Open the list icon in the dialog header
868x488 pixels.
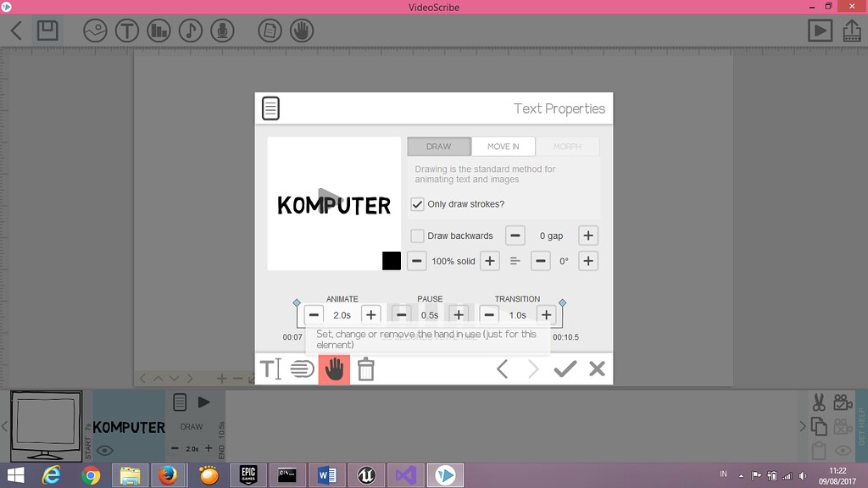coord(270,108)
